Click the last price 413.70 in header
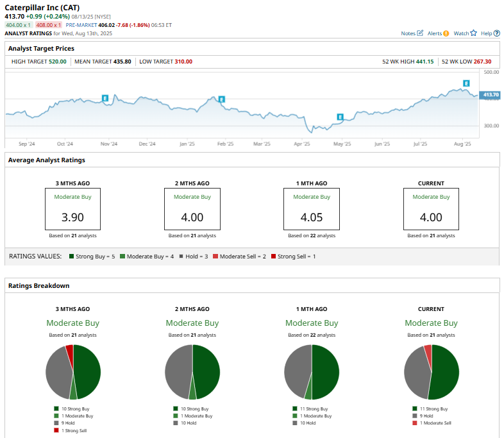The image size is (504, 438). point(15,17)
